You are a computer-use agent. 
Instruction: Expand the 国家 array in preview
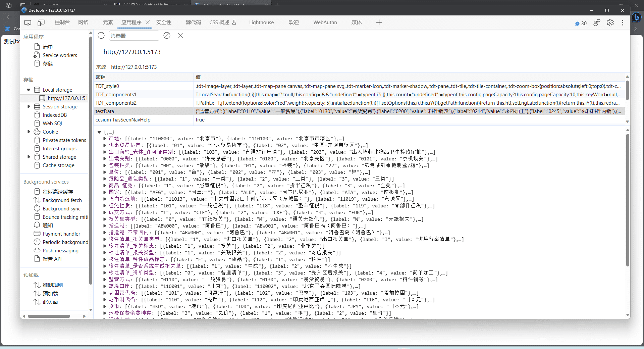point(105,192)
